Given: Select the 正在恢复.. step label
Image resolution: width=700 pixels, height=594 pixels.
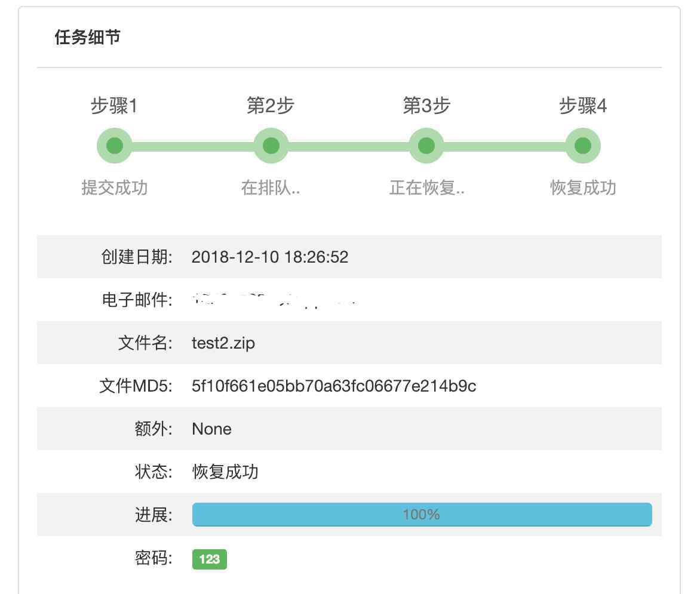Looking at the screenshot, I should [426, 188].
